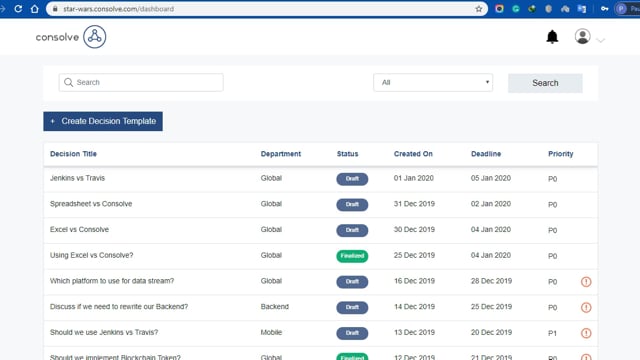The width and height of the screenshot is (640, 360).
Task: Click Create Decision Template button
Action: 103,121
